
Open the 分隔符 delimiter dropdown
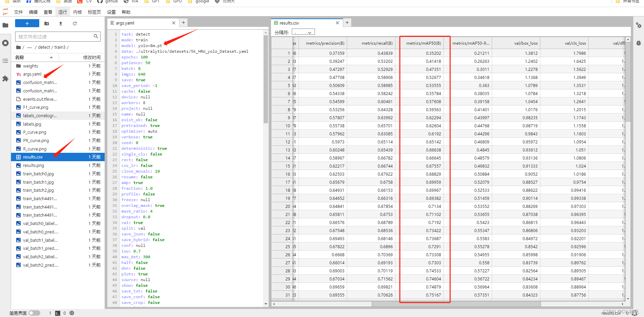pyautogui.click(x=303, y=32)
